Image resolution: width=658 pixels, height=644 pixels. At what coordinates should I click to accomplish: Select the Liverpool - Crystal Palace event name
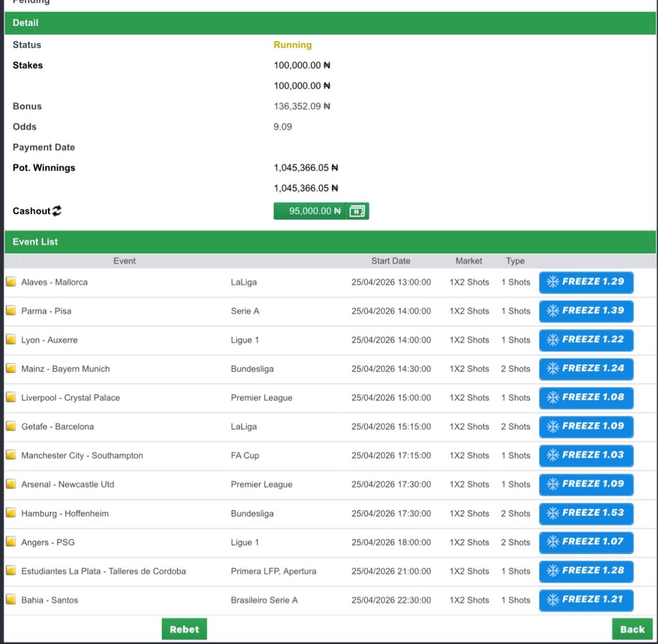pyautogui.click(x=71, y=398)
